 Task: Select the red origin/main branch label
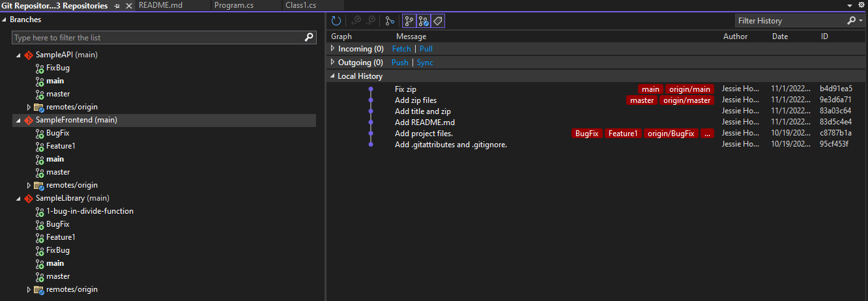coord(689,89)
